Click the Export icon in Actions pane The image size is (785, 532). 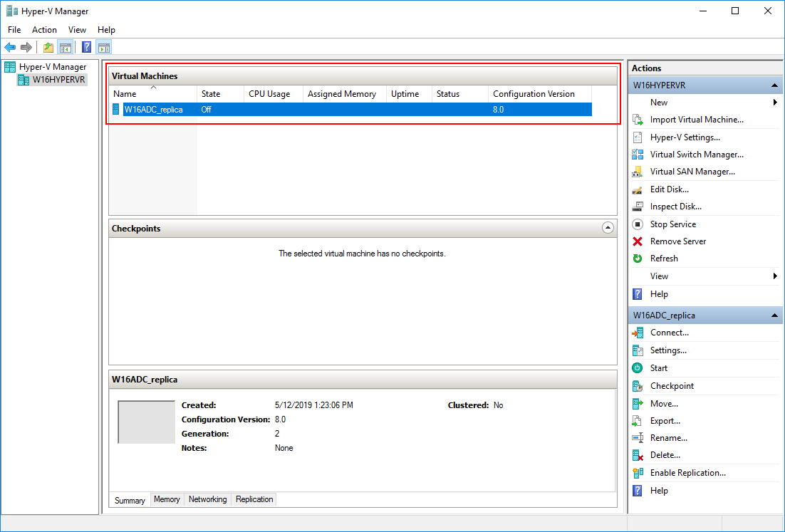pyautogui.click(x=638, y=421)
